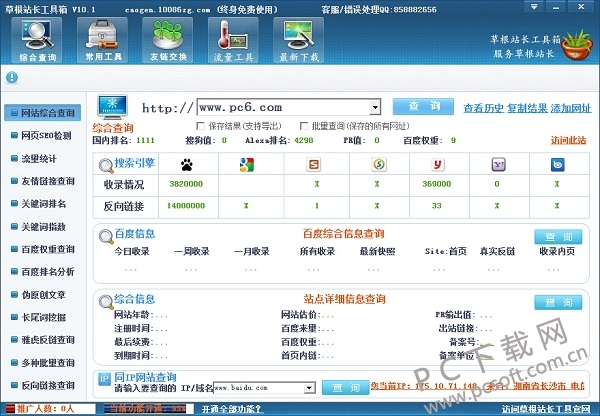Click the Alexa排名 value 4298
This screenshot has height=416, width=600.
pos(304,140)
